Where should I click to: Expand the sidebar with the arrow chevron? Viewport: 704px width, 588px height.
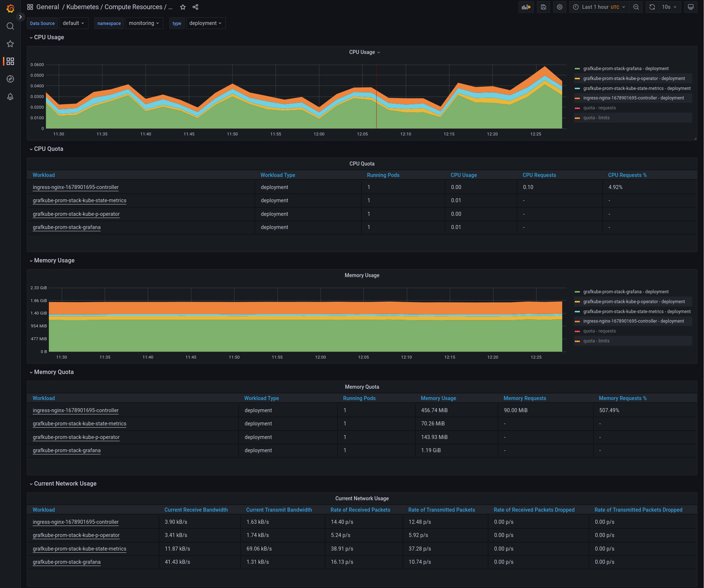coord(21,17)
